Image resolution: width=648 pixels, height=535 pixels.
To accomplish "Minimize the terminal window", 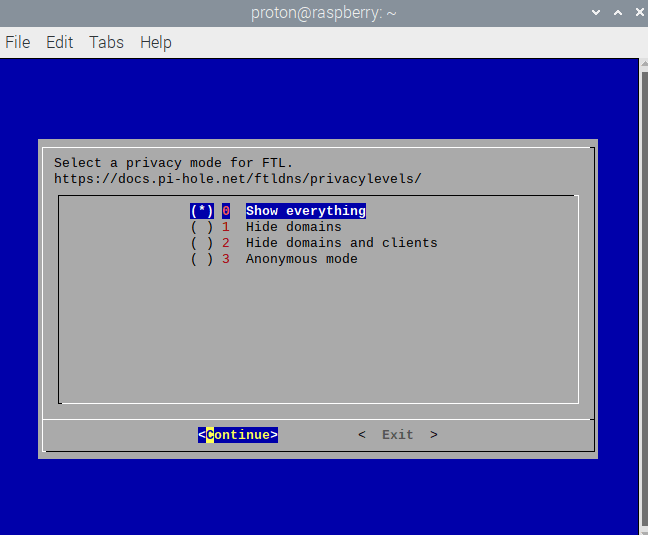I will (x=596, y=12).
